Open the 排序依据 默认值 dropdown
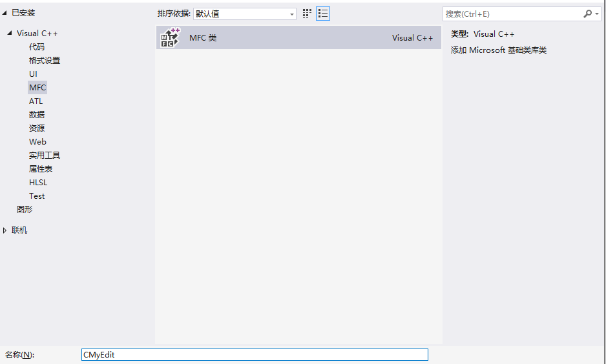 coord(245,14)
